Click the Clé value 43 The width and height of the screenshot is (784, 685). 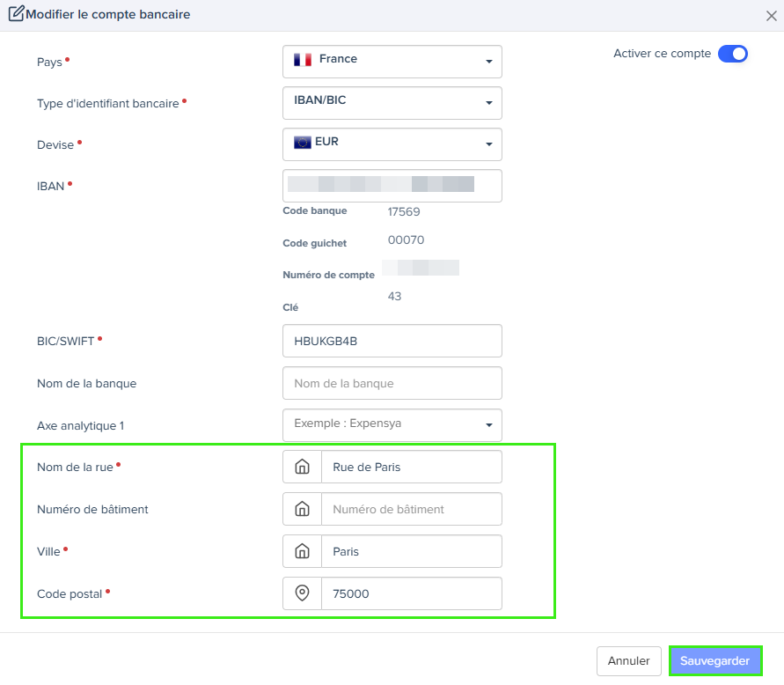tap(394, 296)
